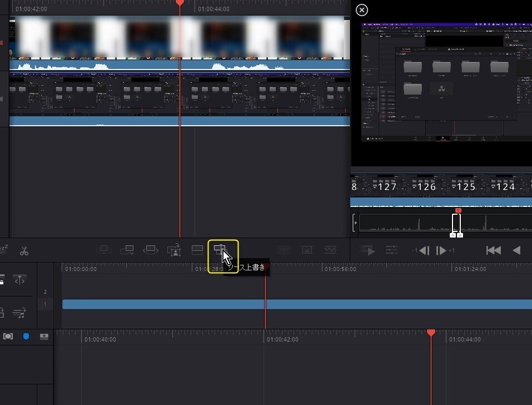Expand the scrub bar left bracket arrow
This screenshot has height=405, width=532.
[355, 223]
